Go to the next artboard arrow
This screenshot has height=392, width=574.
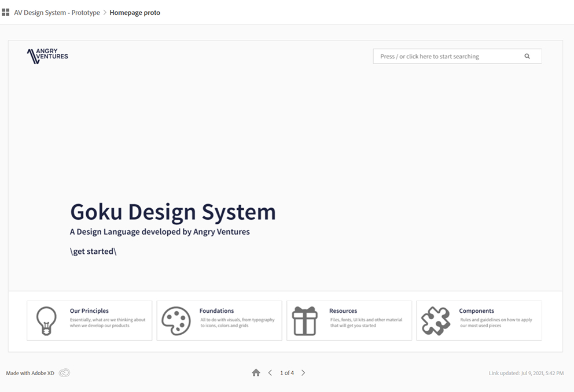(x=303, y=372)
